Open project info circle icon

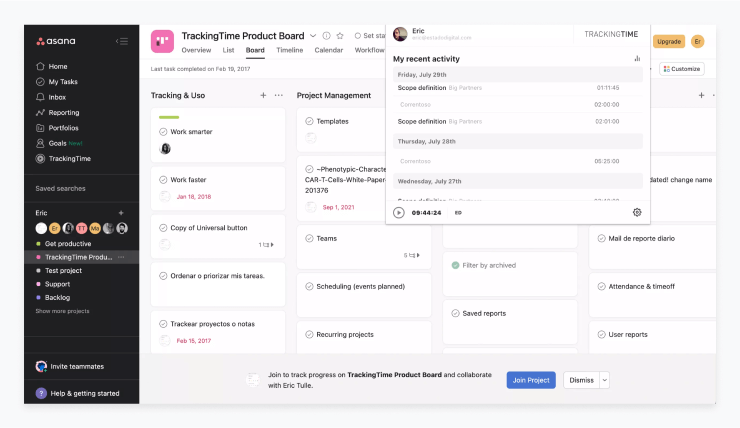[326, 36]
